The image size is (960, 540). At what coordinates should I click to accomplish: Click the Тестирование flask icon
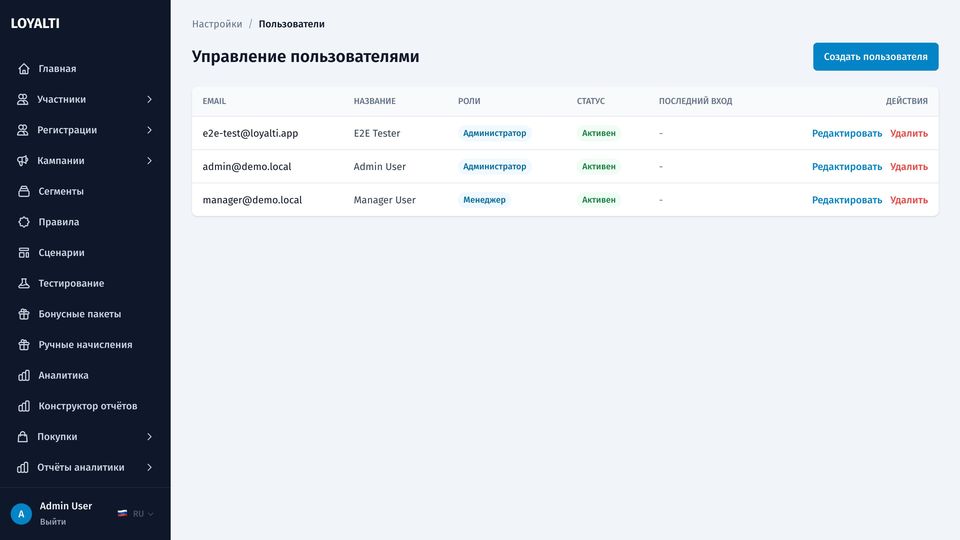(24, 283)
